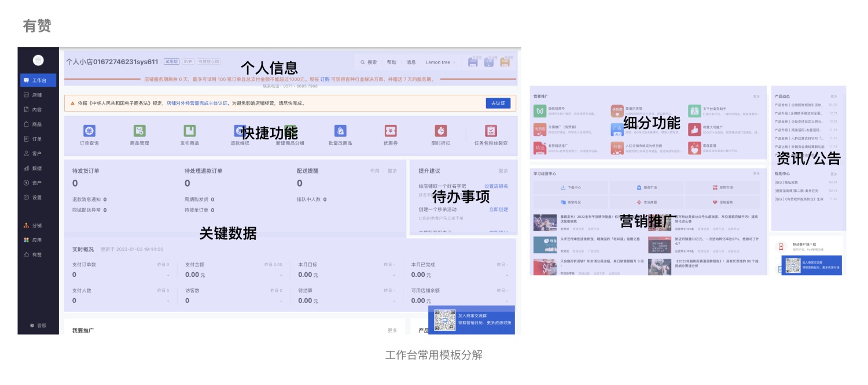Click the 设置店铺名 link
868x385 pixels.
[x=496, y=186]
